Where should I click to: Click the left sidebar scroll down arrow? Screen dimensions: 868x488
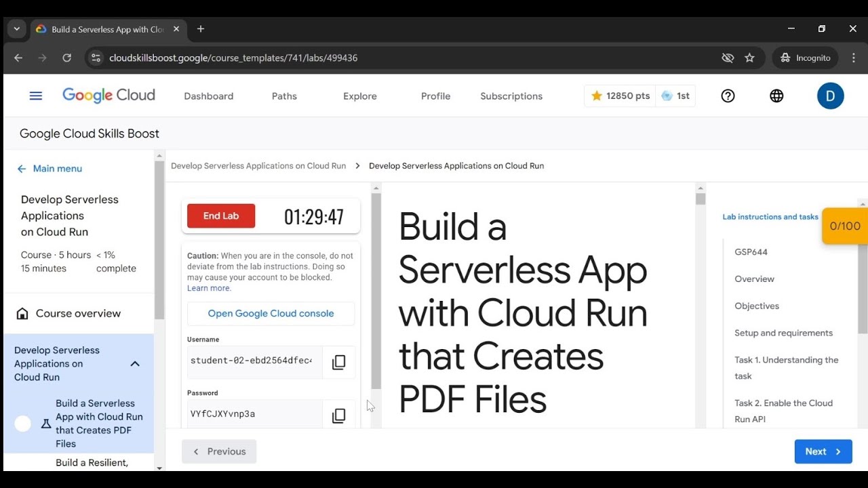[x=159, y=467]
